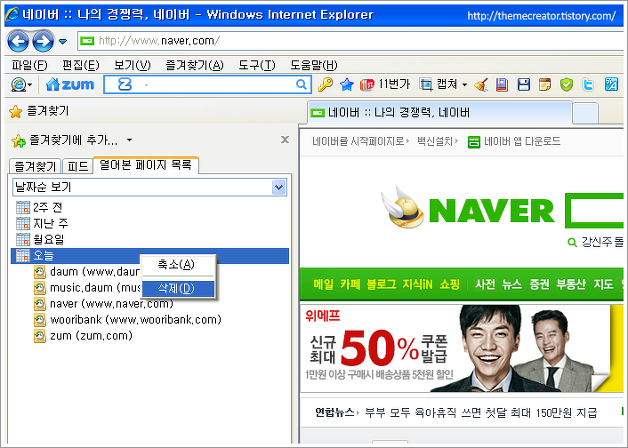Choose 축소(A) in context menu

[178, 265]
